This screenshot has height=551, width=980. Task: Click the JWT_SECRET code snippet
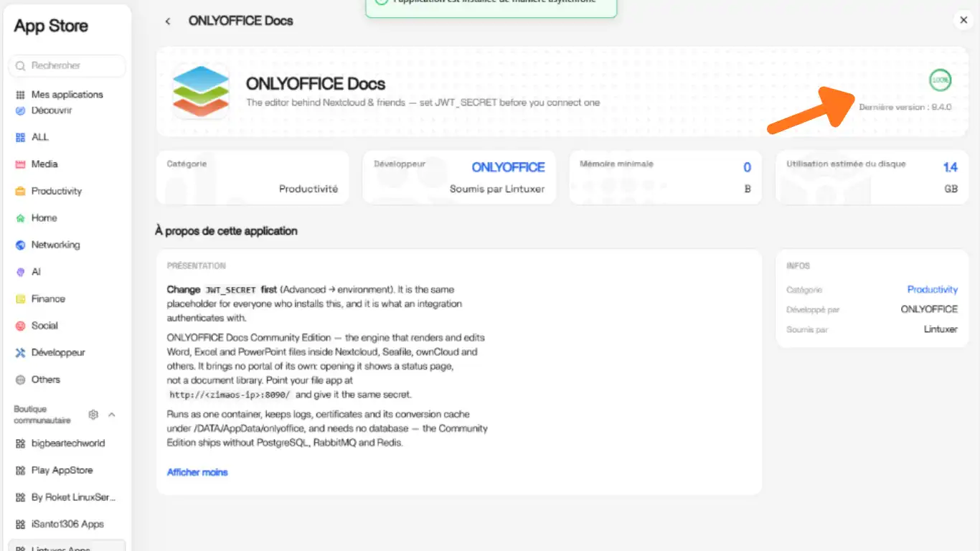pyautogui.click(x=230, y=290)
